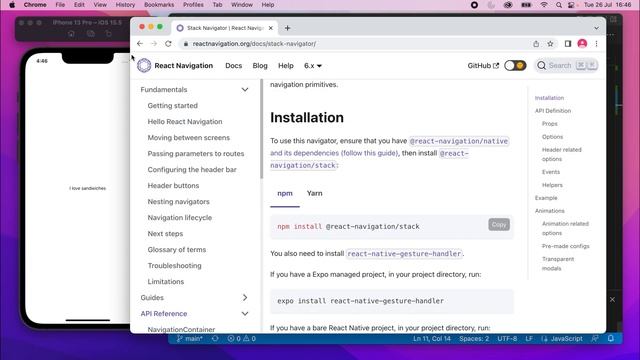Screen dimensions: 640x360
Task: Click the sync changes icon in VS Code status bar
Action: coord(215,339)
